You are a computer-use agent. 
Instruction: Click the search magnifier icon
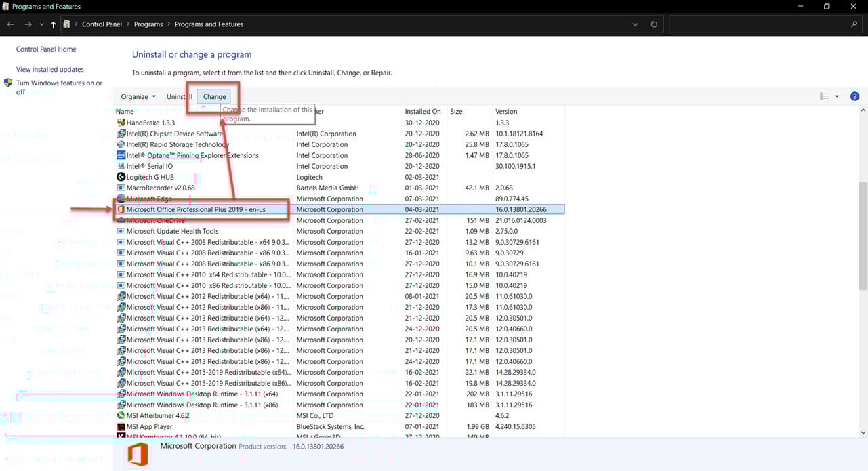click(854, 24)
